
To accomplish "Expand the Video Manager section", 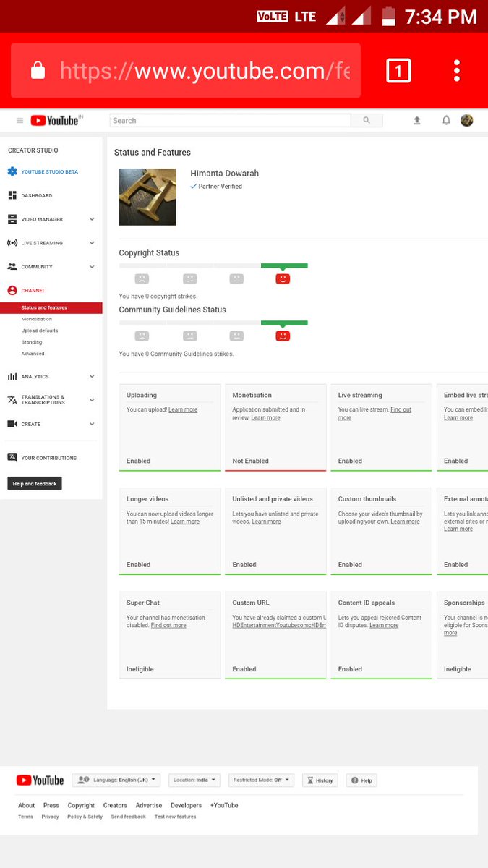I will tap(92, 219).
